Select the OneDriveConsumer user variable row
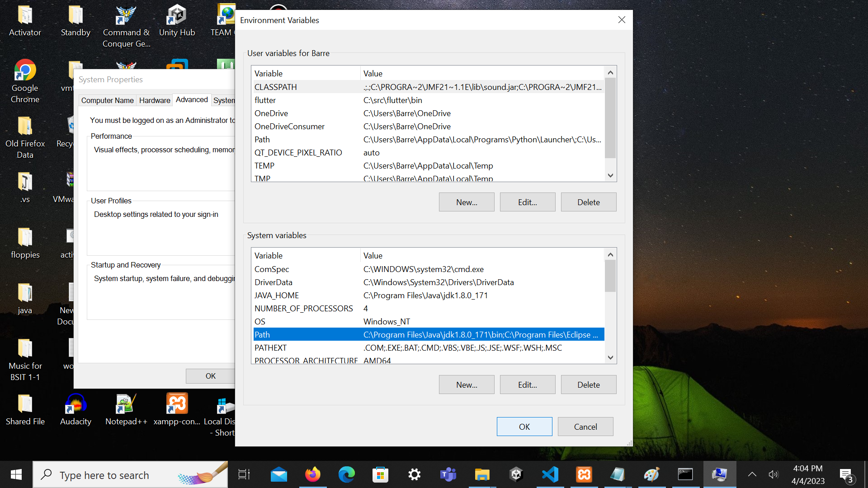This screenshot has width=868, height=488. click(x=428, y=126)
